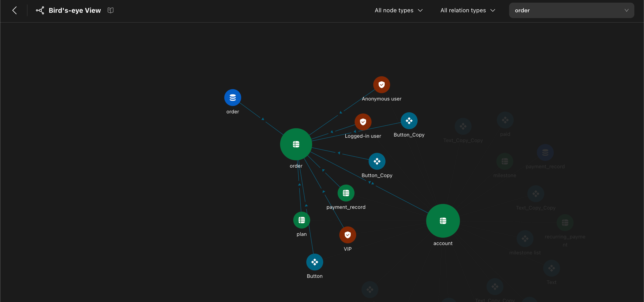The height and width of the screenshot is (302, 644).
Task: Click the Anonymous user permission node
Action: pos(381,85)
